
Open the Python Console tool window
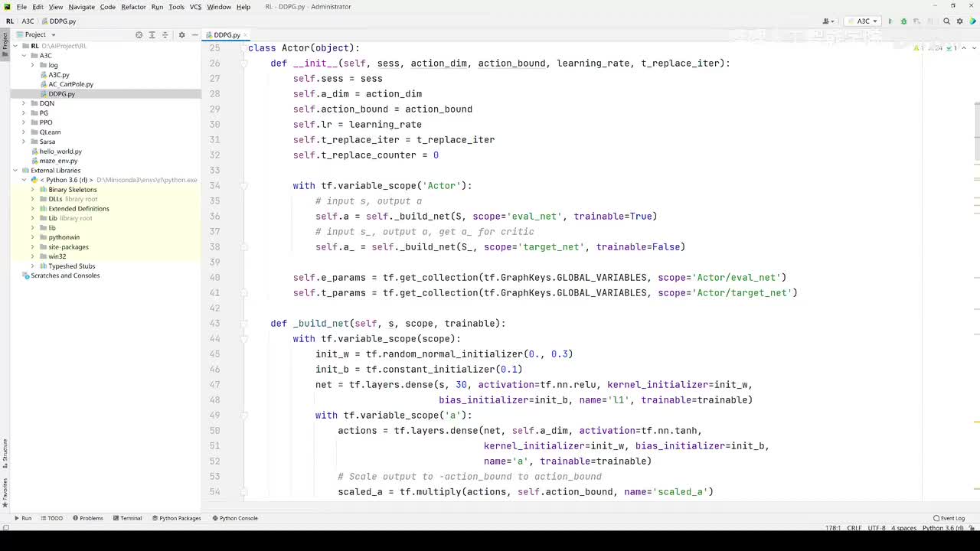coord(235,518)
